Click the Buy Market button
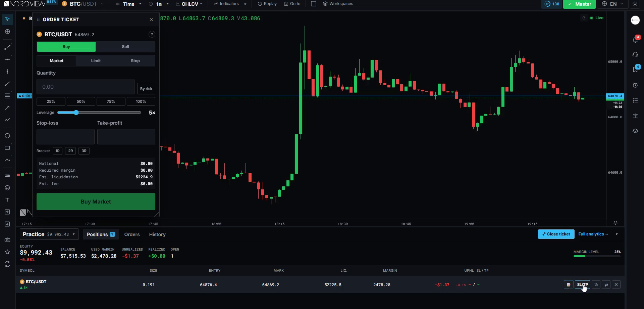The image size is (644, 309). (x=96, y=202)
